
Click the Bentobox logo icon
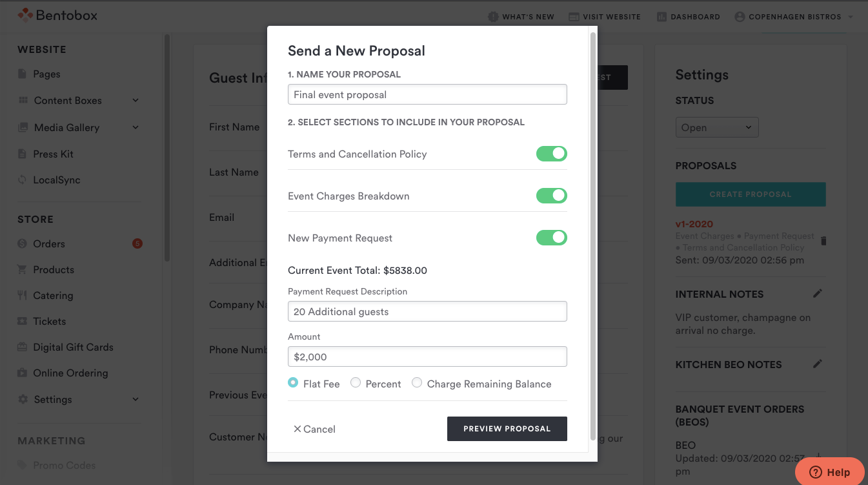(x=25, y=14)
